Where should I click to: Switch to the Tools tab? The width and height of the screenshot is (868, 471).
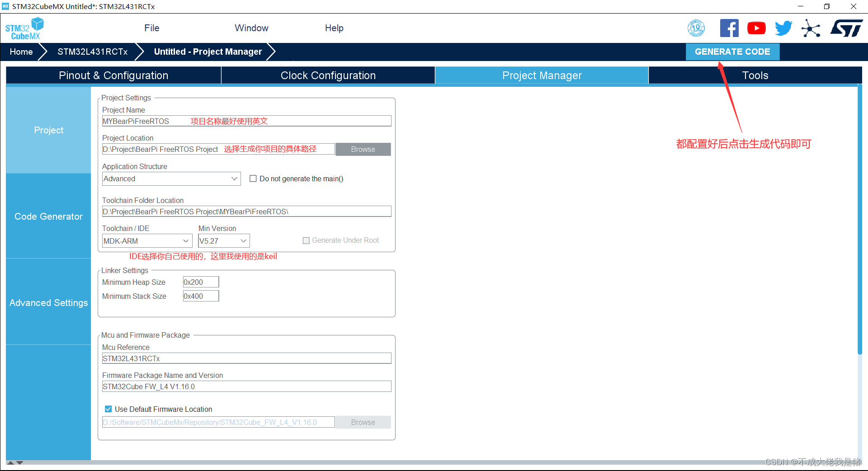pyautogui.click(x=755, y=75)
